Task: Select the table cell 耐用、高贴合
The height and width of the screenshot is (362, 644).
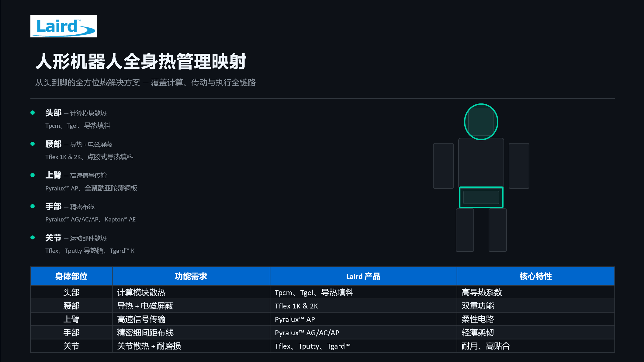Action: tap(536, 346)
